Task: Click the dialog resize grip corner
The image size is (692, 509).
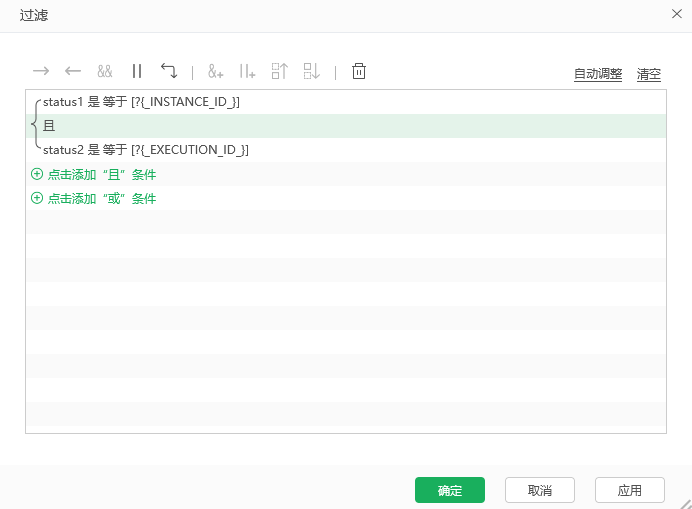Action: click(686, 504)
